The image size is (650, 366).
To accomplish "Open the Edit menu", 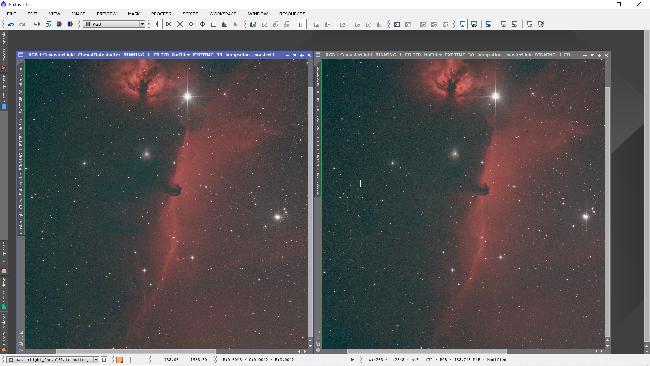I will (32, 13).
